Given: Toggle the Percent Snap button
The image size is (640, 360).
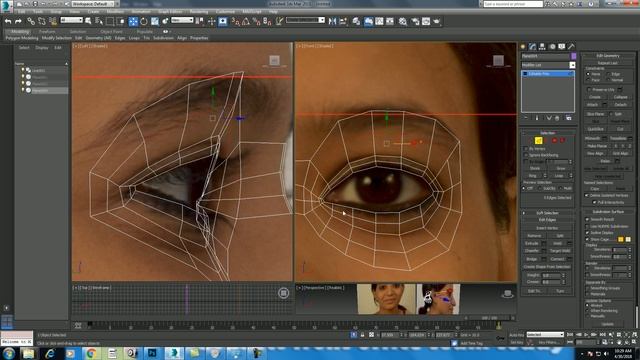Looking at the screenshot, I should pos(256,21).
